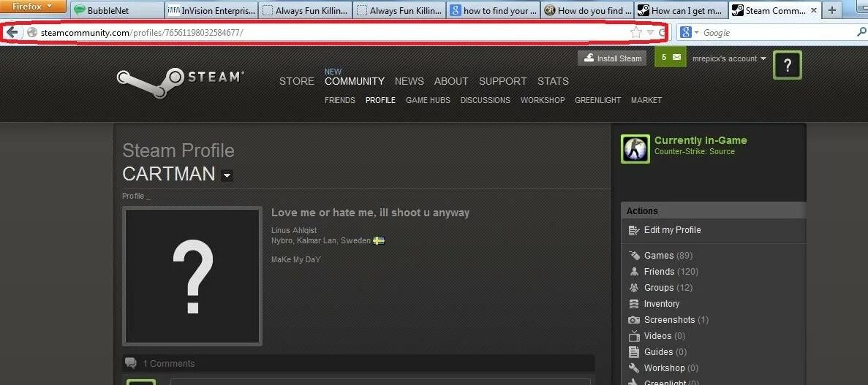Image resolution: width=868 pixels, height=385 pixels.
Task: Click the Videos TV icon
Action: (634, 336)
